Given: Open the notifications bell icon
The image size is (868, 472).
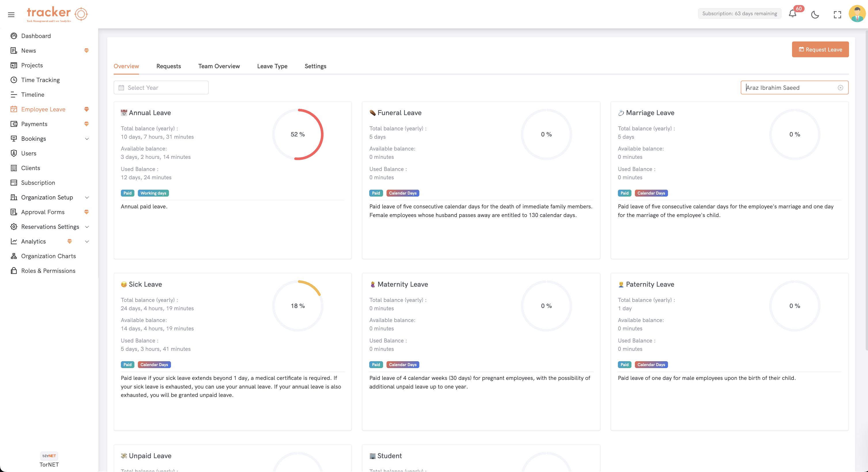Looking at the screenshot, I should tap(792, 14).
